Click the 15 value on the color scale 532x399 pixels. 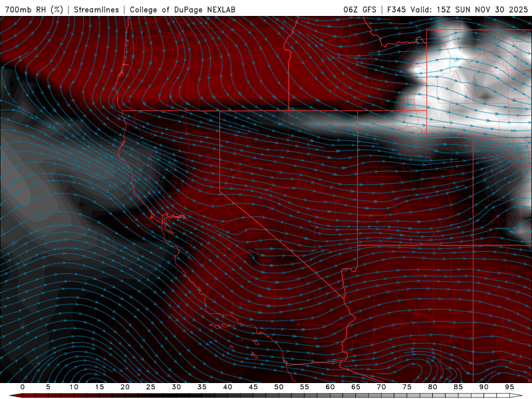tap(99, 387)
